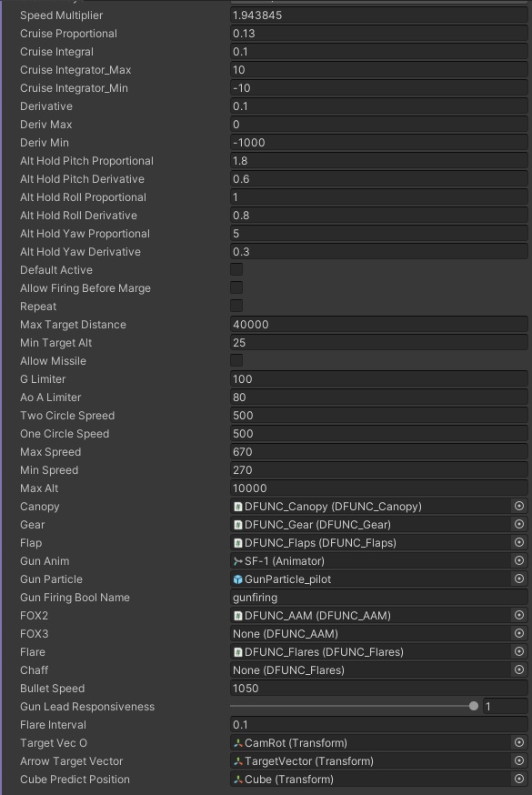Click the Flare Interval value field
Viewport: 532px width, 795px height.
pos(379,725)
